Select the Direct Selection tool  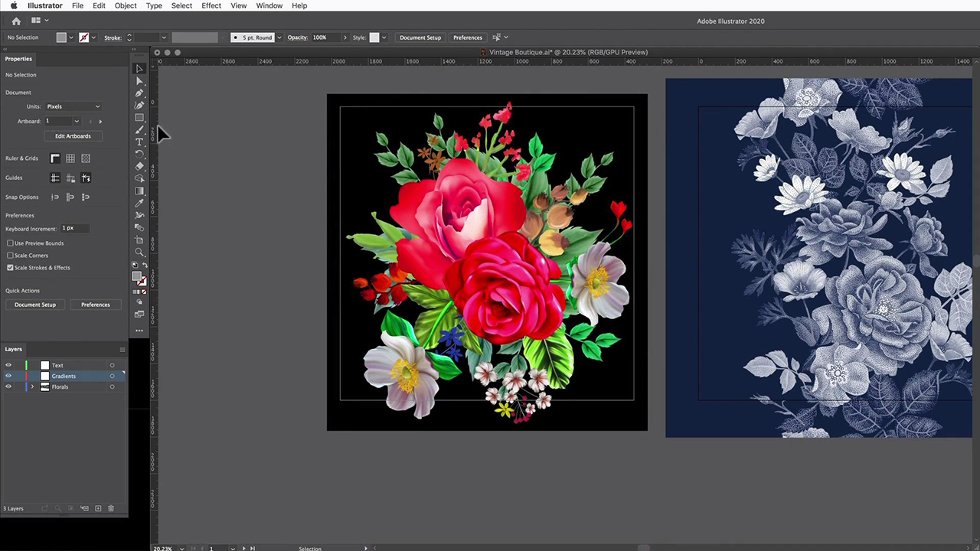coord(139,81)
